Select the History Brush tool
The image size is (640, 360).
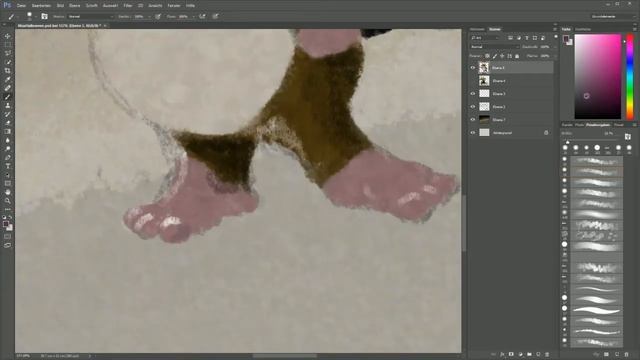pyautogui.click(x=7, y=114)
